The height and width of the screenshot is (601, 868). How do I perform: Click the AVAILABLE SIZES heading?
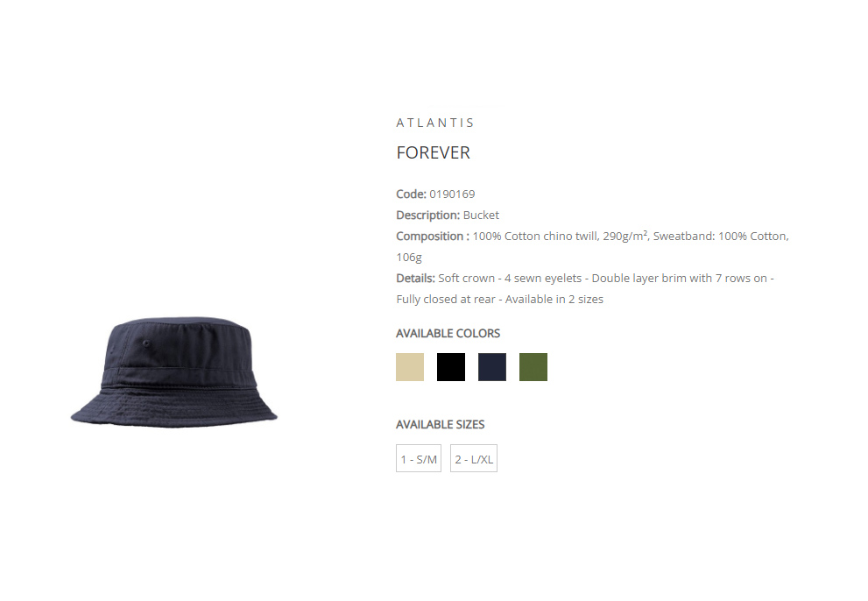click(x=440, y=424)
